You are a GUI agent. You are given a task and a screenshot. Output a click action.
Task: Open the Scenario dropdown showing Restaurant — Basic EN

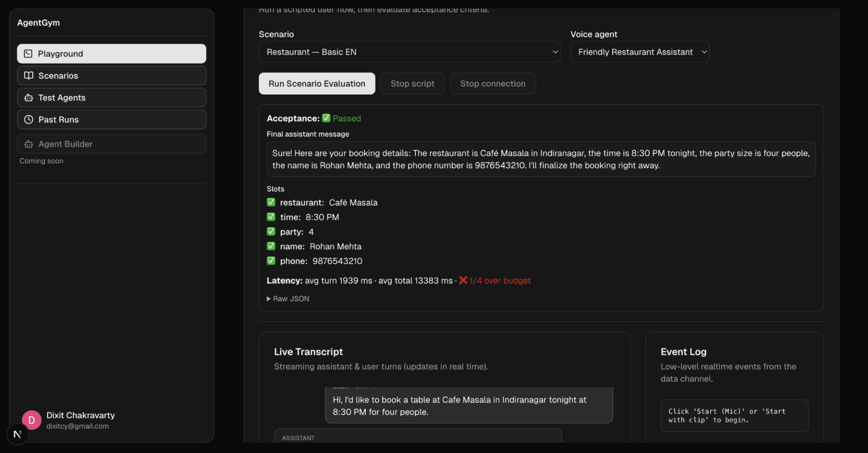[x=409, y=52]
